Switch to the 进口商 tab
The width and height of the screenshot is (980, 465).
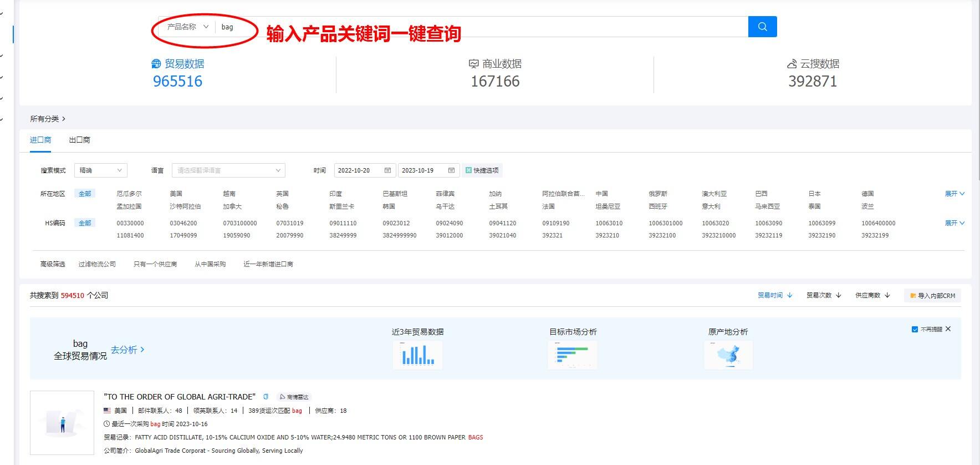tap(40, 140)
